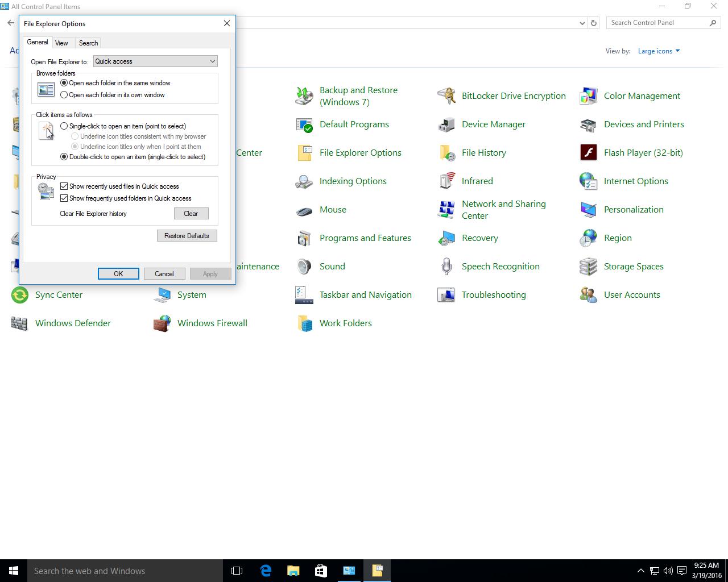The height and width of the screenshot is (582, 728).
Task: Open Windows Firewall link text
Action: (x=212, y=323)
